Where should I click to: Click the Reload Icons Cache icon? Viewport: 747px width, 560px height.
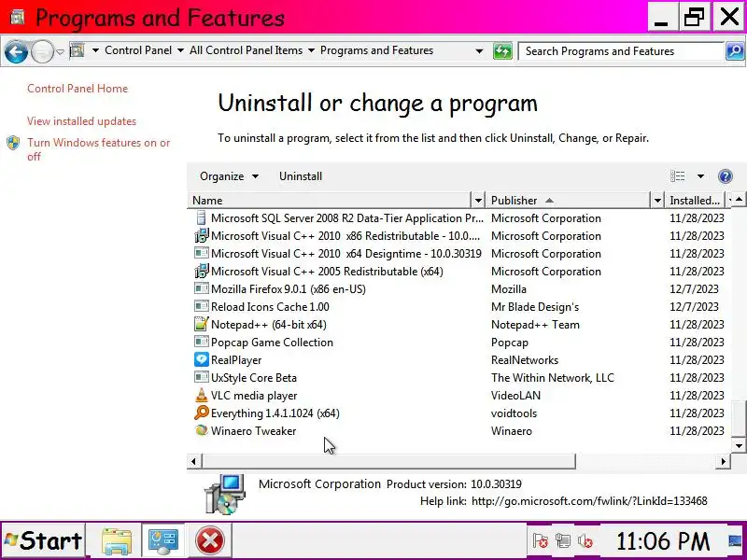point(202,306)
